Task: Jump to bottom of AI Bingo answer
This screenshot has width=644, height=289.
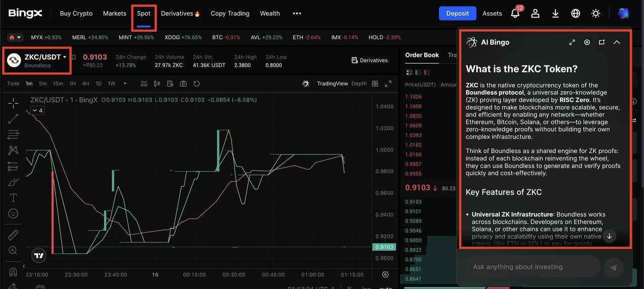Action: click(609, 236)
